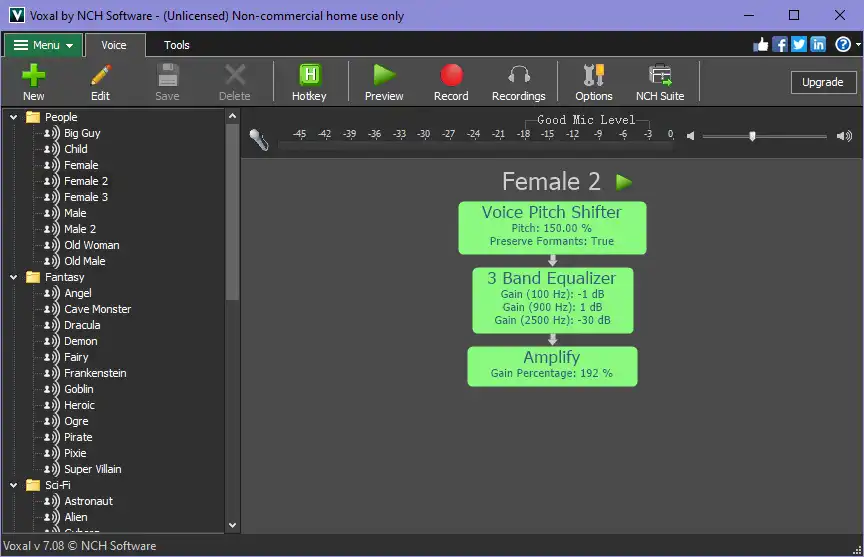Screen dimensions: 864x557
Task: Select the Ogre voice
Action: 76,421
